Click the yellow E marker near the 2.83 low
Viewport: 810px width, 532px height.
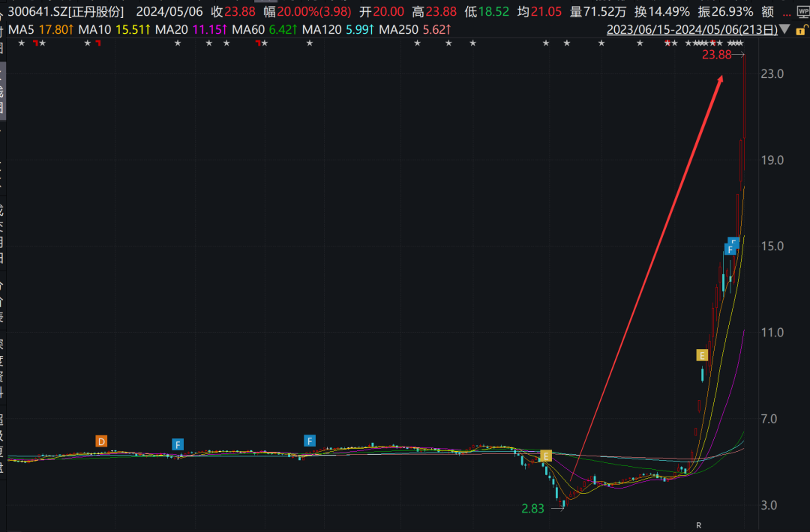[545, 456]
